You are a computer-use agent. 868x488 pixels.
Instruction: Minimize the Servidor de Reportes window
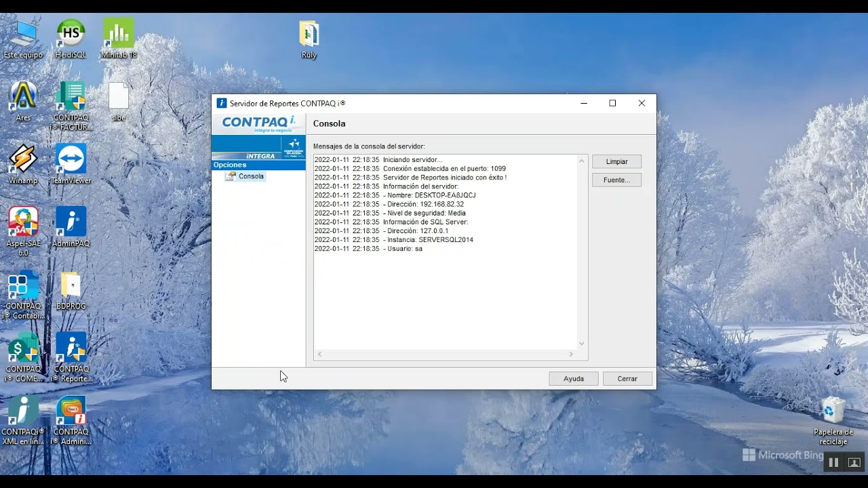click(584, 104)
